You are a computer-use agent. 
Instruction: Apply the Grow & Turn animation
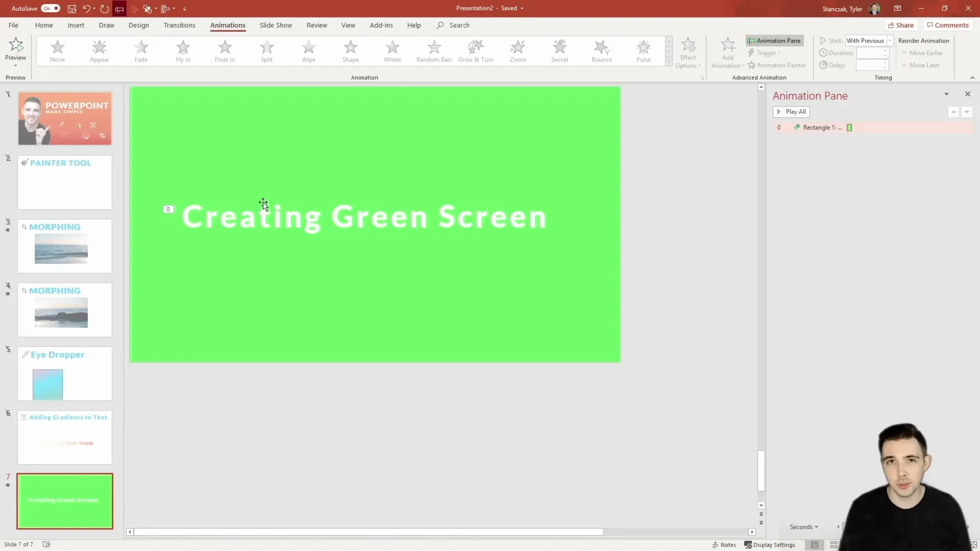(x=476, y=51)
